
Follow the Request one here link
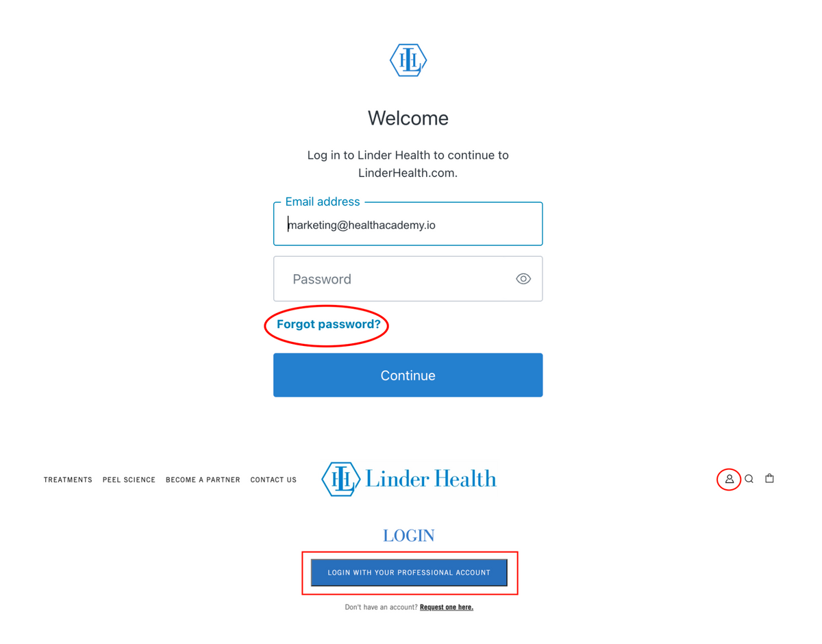[447, 607]
